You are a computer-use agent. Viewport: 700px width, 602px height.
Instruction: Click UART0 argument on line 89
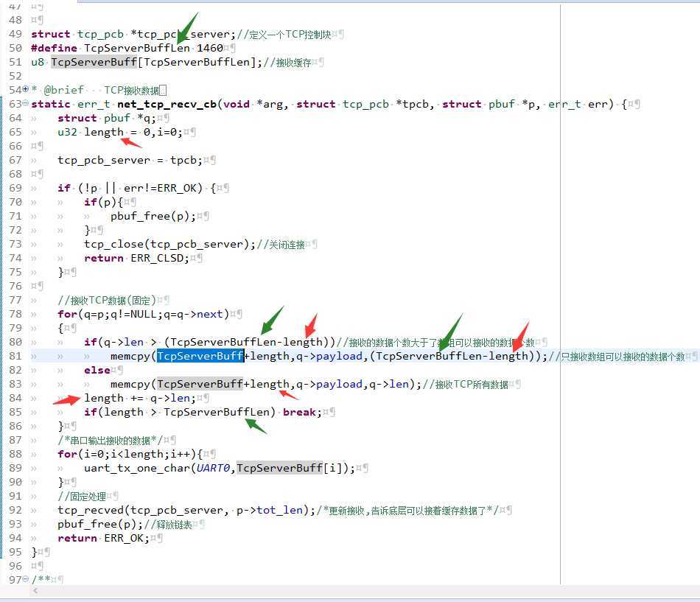[x=213, y=468]
